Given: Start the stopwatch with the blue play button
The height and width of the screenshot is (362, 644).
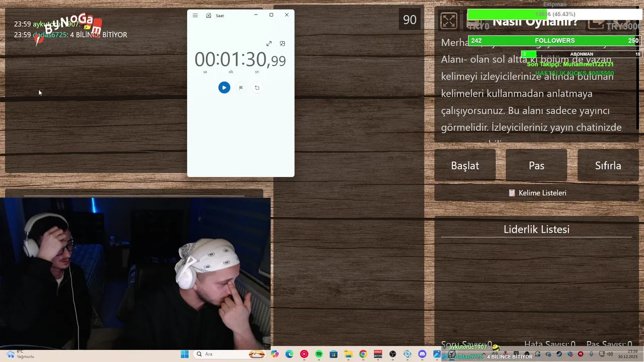Looking at the screenshot, I should [x=224, y=87].
